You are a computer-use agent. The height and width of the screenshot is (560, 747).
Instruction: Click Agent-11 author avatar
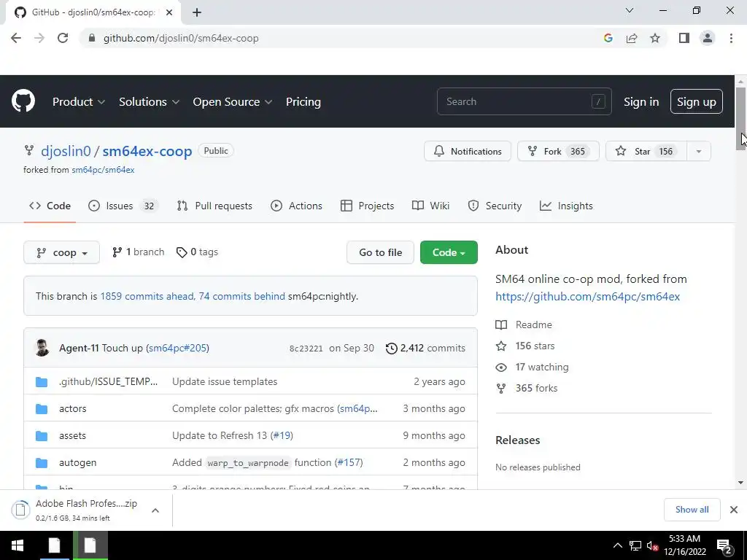click(x=42, y=348)
